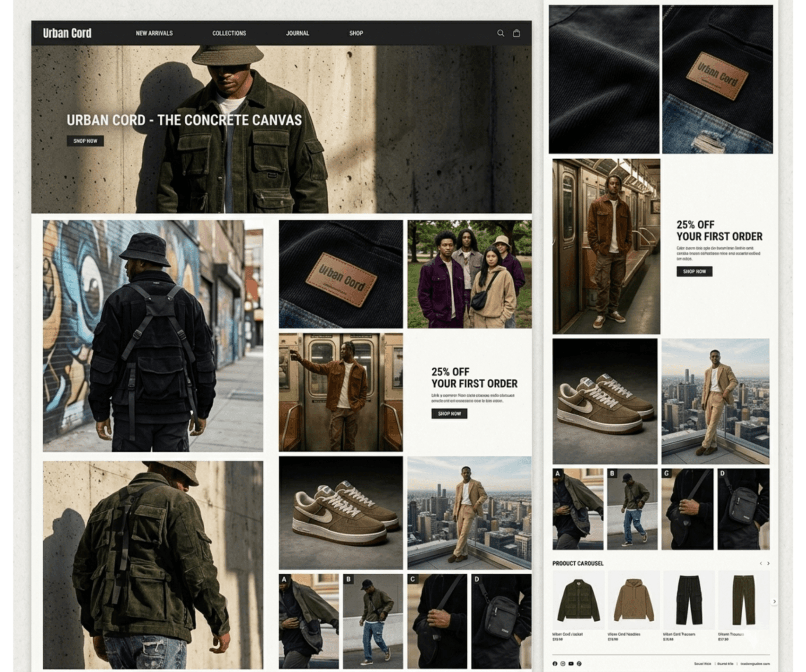Open rooftop skyline photo in main page

pyautogui.click(x=470, y=513)
